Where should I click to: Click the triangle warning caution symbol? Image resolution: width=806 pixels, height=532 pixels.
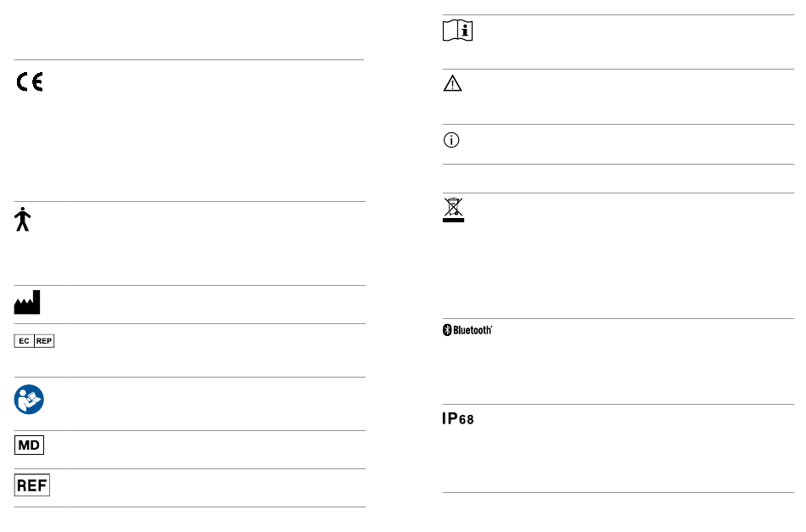[452, 83]
